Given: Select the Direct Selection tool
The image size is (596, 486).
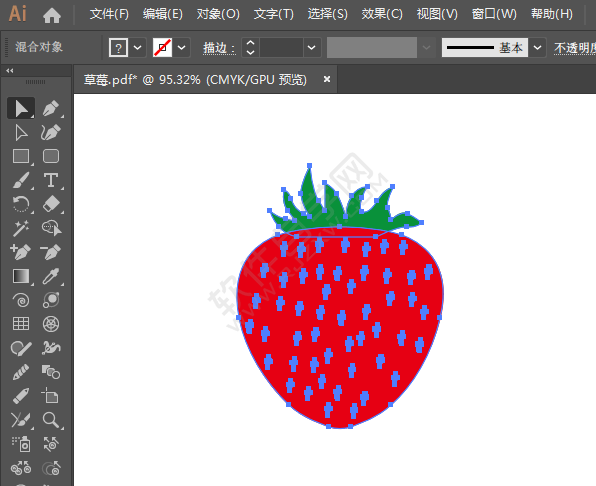Looking at the screenshot, I should tap(21, 133).
